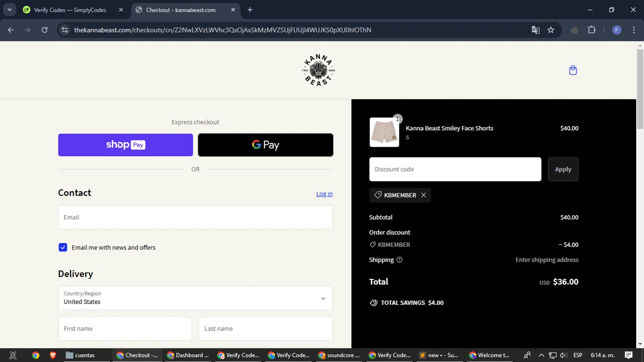Open the People icon in the taskbar
The image size is (644, 362).
tap(527, 355)
